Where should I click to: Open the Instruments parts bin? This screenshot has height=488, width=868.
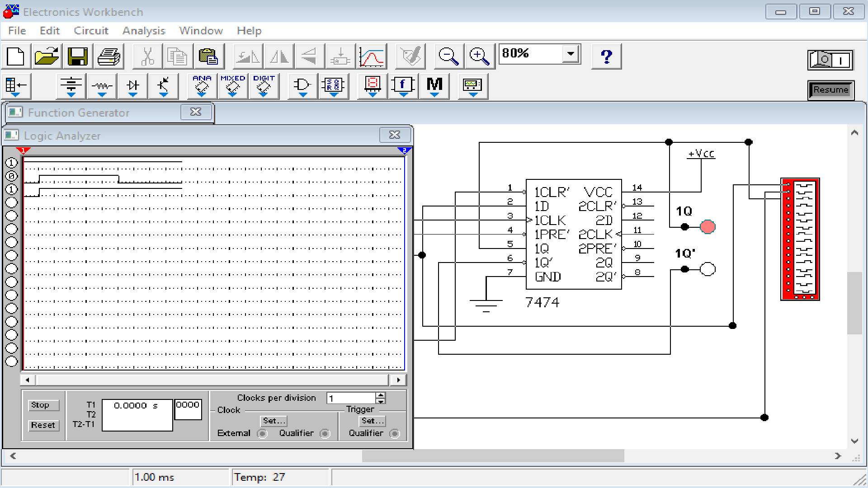[472, 86]
